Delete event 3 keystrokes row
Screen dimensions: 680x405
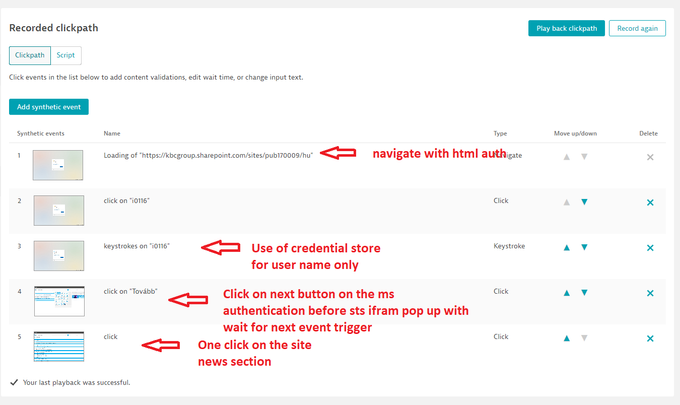pos(650,247)
